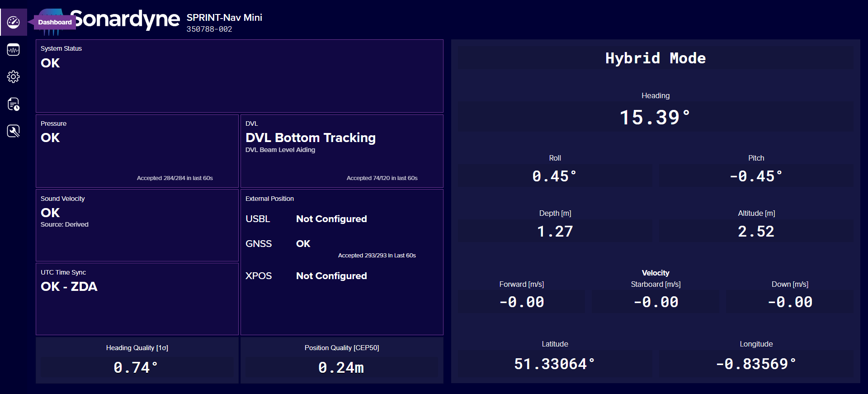Click the Dashboard tooltip label
Image resolution: width=868 pixels, height=394 pixels.
[55, 22]
